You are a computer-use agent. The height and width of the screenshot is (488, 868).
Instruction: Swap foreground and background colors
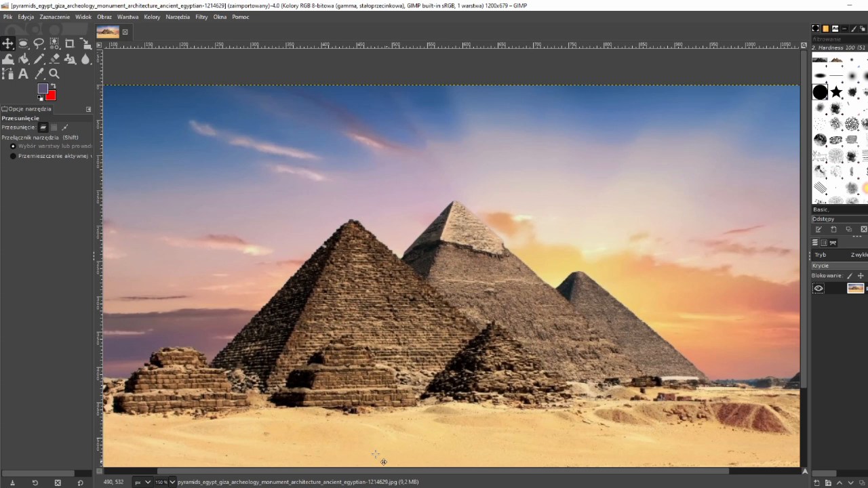(x=53, y=86)
